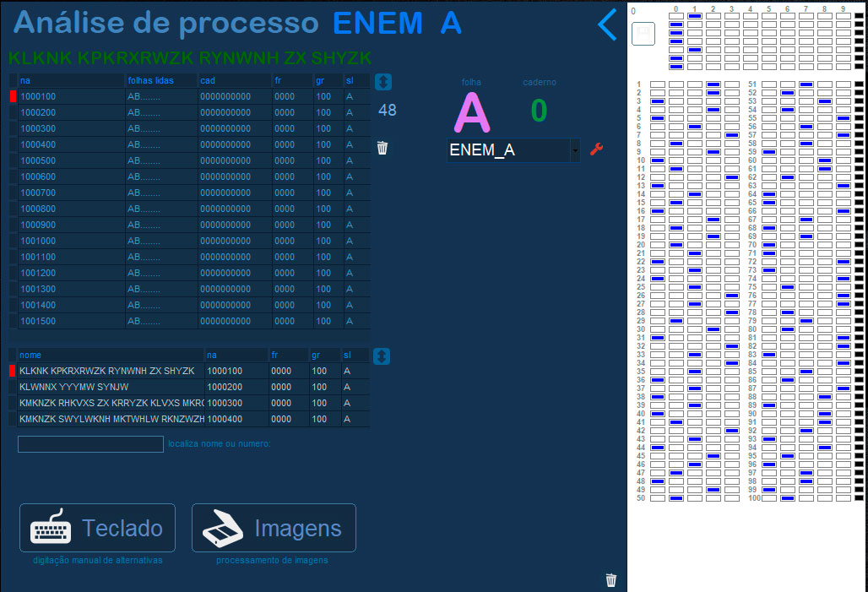Pick the 1000900 record
868x592 pixels.
[190, 225]
